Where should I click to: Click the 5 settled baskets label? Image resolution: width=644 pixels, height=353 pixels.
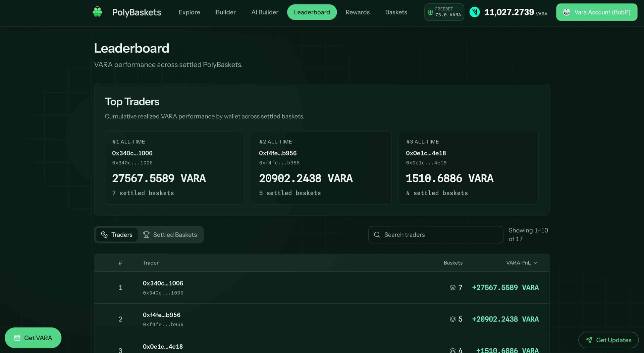coord(290,193)
